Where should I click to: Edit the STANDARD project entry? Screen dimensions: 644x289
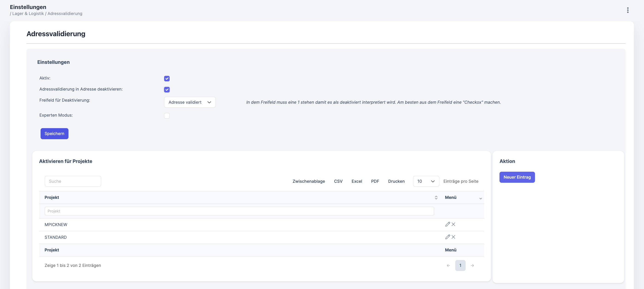coord(447,237)
